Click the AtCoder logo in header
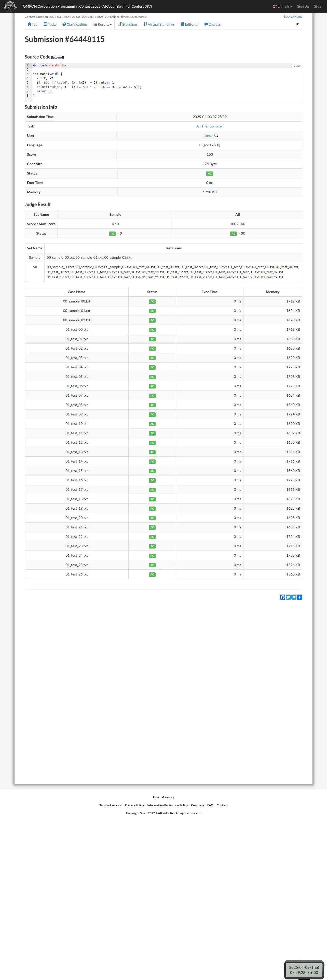This screenshot has width=327, height=980. point(10,6)
